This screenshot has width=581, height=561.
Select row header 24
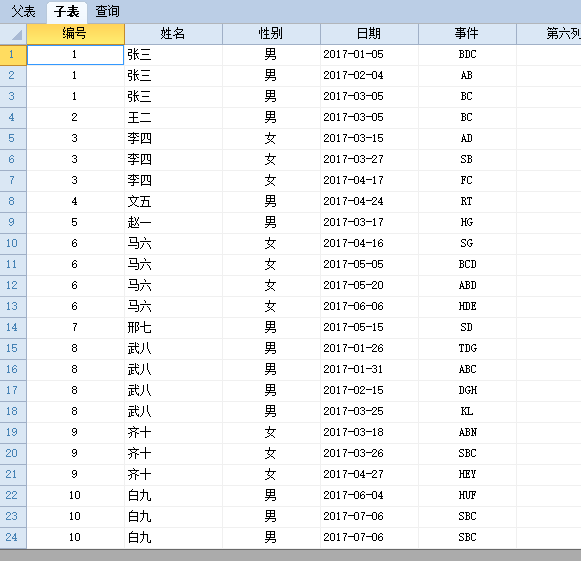[x=13, y=537]
